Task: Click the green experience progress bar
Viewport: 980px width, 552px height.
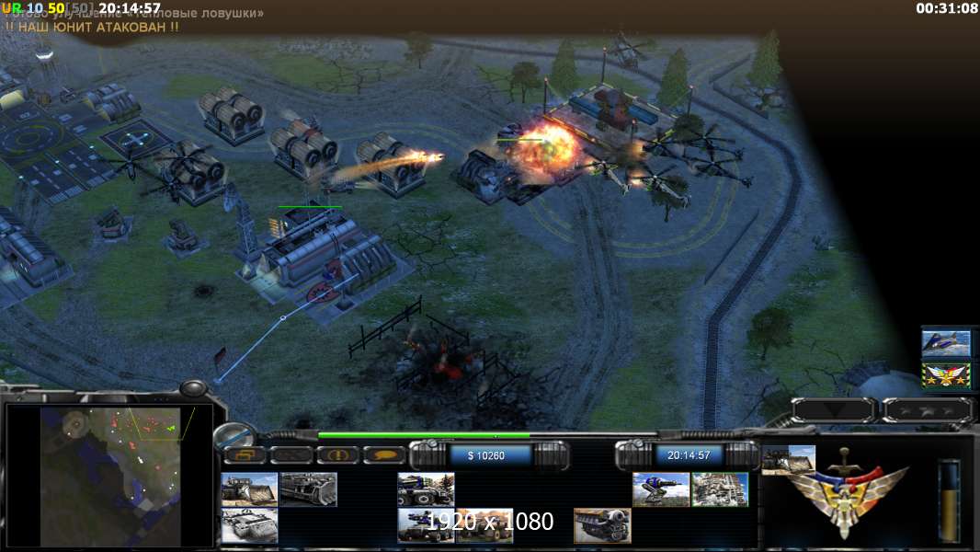Action: [424, 435]
